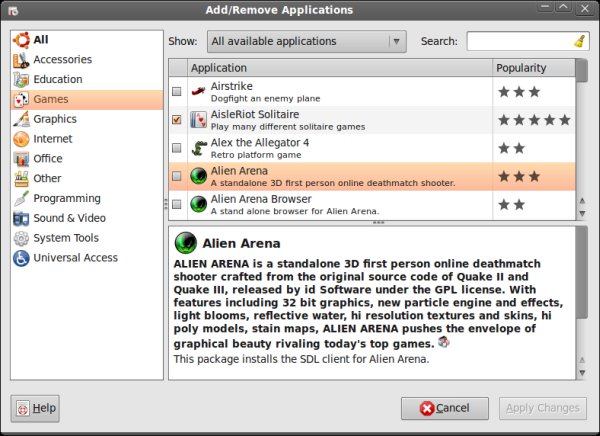600x436 pixels.
Task: Switch to the Office category
Action: (x=47, y=158)
